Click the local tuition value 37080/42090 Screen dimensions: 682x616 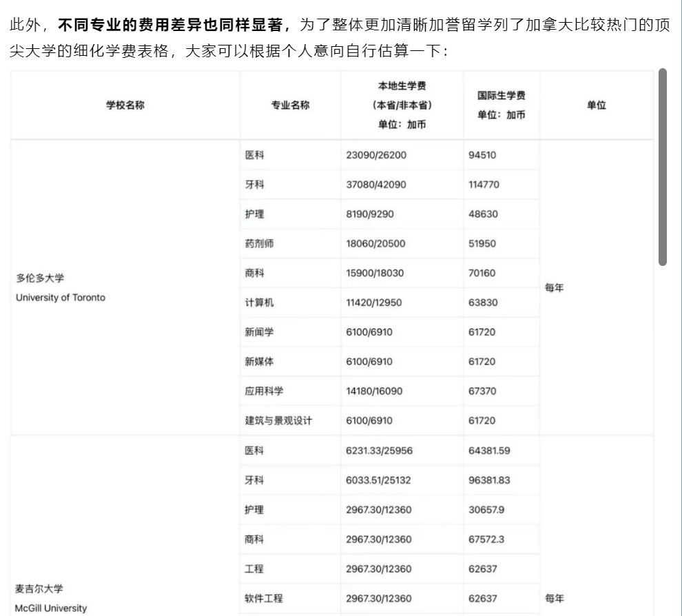pyautogui.click(x=376, y=185)
